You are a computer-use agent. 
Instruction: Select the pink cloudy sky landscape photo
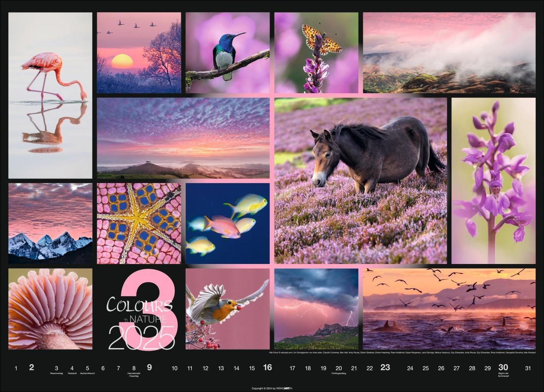click(183, 138)
